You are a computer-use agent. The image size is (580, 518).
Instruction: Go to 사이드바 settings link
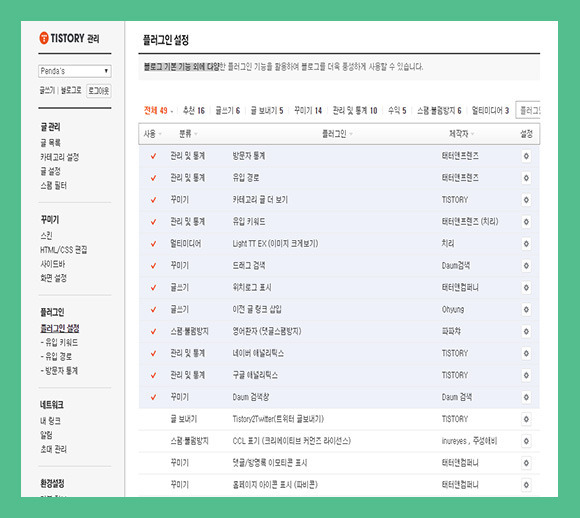(53, 264)
